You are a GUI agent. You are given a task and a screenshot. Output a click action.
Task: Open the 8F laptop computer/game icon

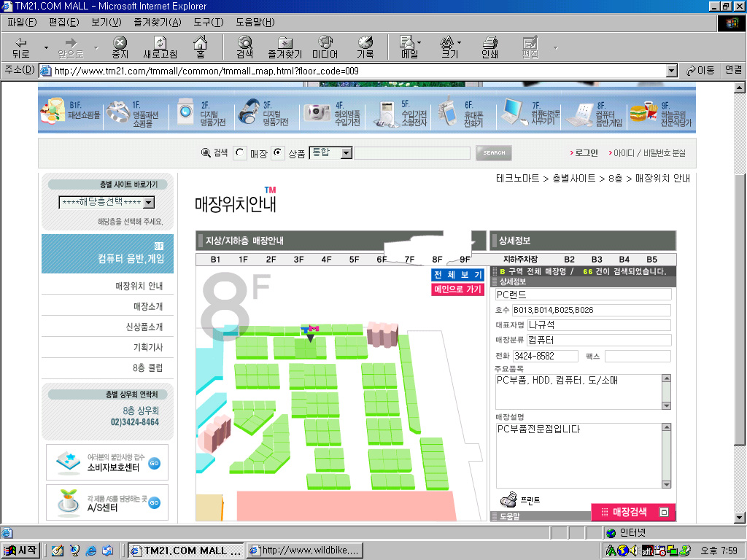click(580, 114)
